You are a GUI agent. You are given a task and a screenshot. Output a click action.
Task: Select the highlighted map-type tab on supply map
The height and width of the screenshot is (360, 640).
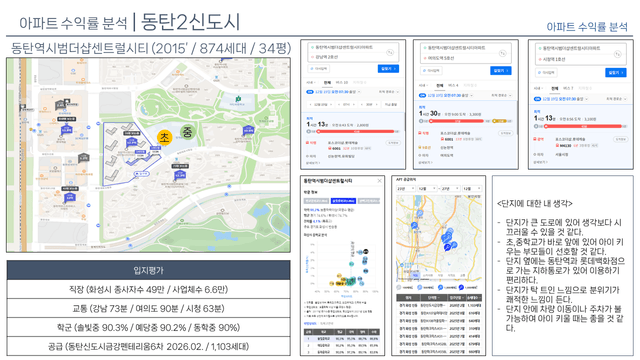[415, 276]
